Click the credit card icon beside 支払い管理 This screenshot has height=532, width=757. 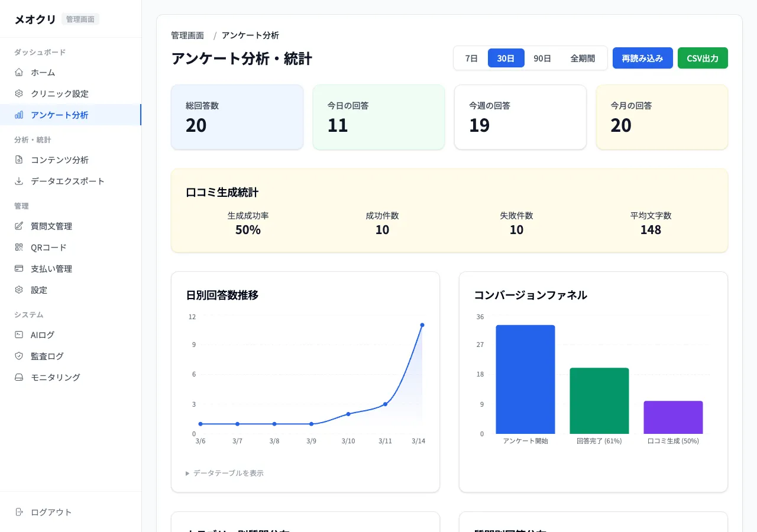click(19, 268)
